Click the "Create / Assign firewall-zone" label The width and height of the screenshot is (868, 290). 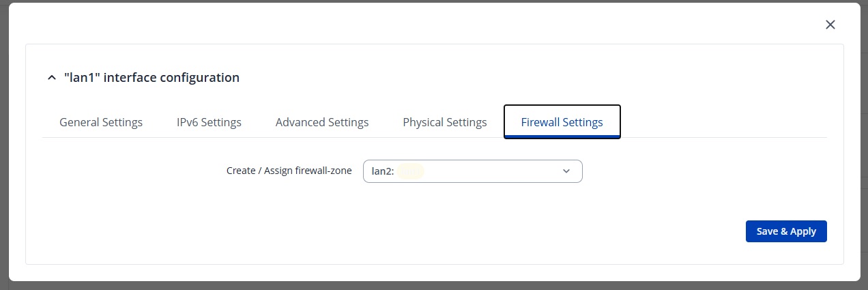289,171
